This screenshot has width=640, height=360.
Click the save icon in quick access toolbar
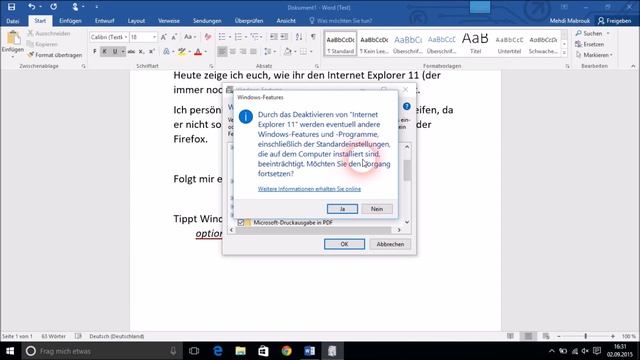(11, 7)
